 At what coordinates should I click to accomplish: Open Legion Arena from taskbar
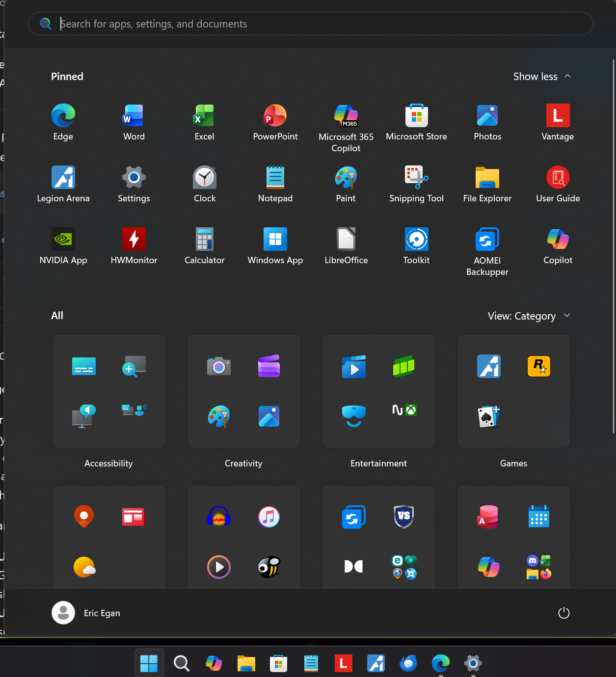coord(375,663)
